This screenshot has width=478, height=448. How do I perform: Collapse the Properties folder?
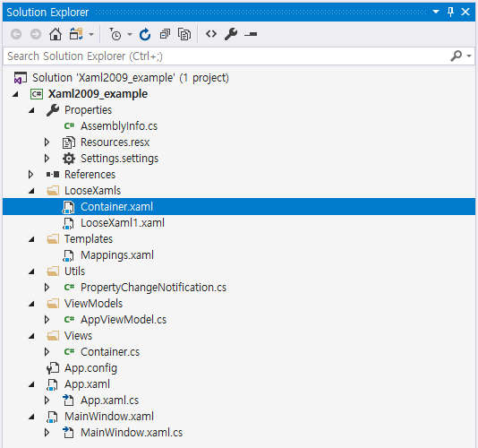coord(31,110)
